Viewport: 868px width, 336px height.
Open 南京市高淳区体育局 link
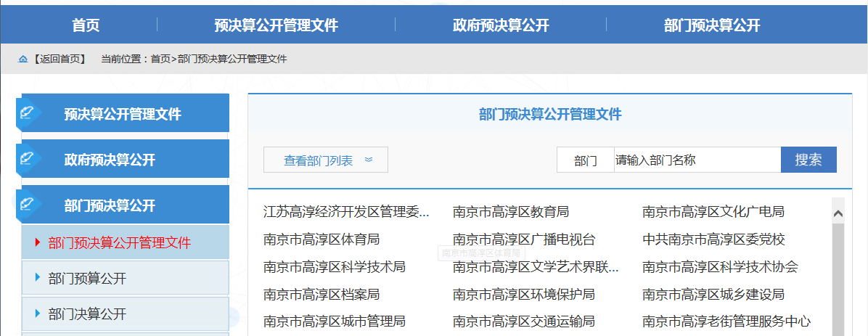point(321,239)
